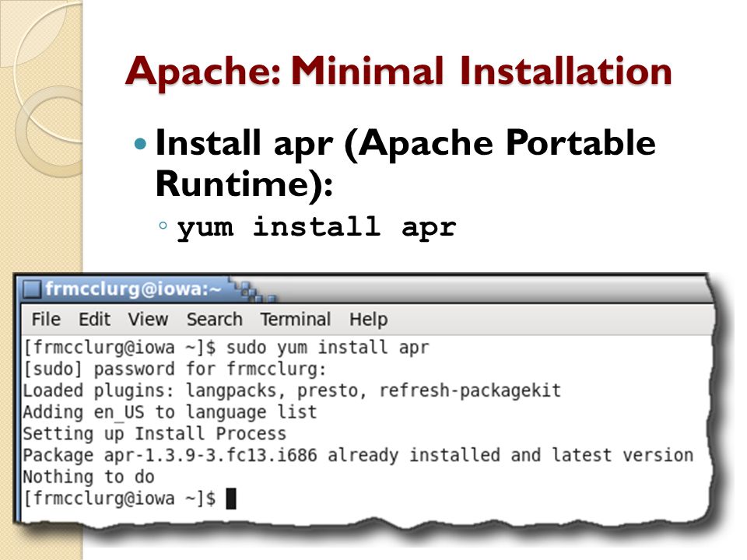Screen dimensions: 747x560
Task: Click the bullet command yum install apr
Action: pos(317,227)
